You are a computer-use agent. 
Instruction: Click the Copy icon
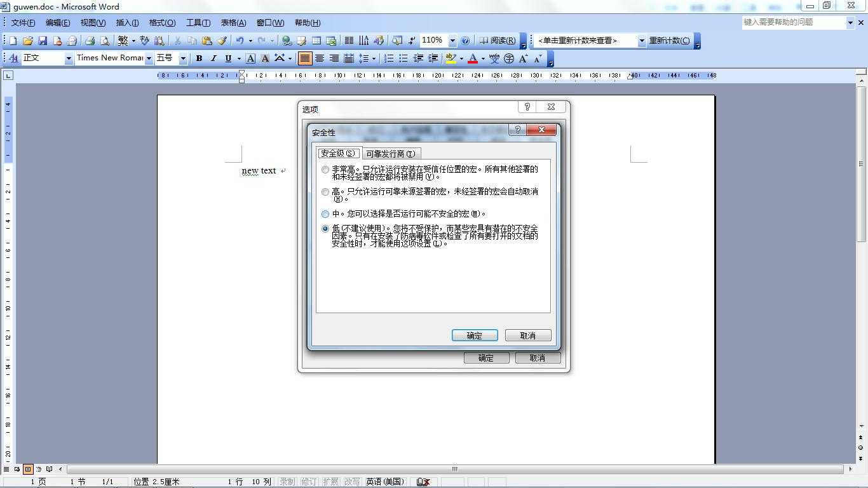tap(192, 41)
